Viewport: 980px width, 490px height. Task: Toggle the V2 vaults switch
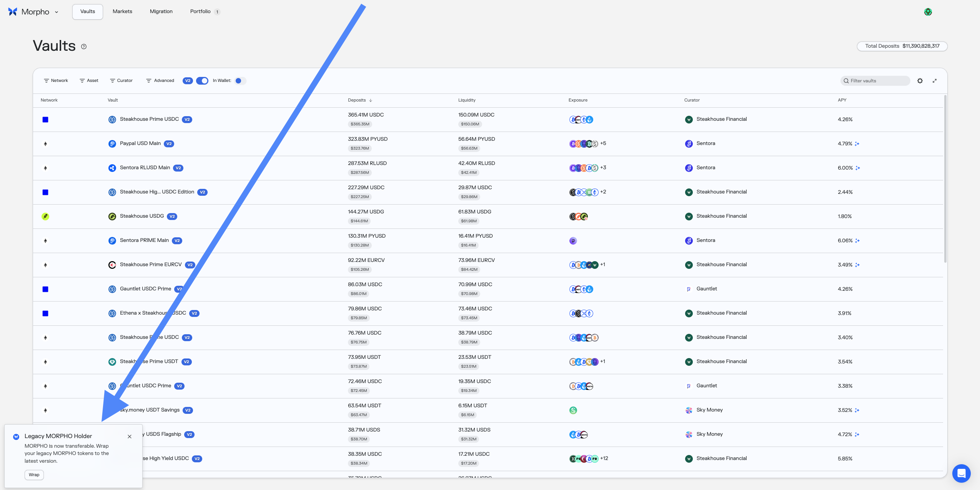click(202, 81)
